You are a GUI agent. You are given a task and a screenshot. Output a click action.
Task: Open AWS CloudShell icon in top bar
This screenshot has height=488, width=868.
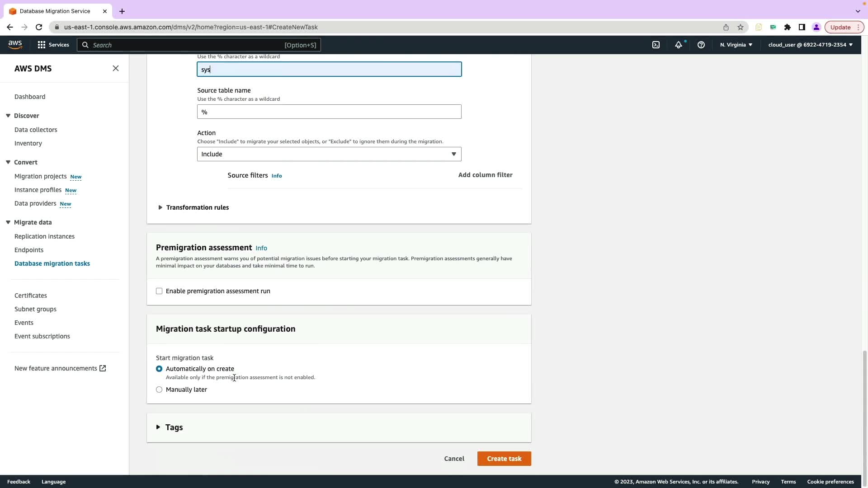pyautogui.click(x=656, y=45)
